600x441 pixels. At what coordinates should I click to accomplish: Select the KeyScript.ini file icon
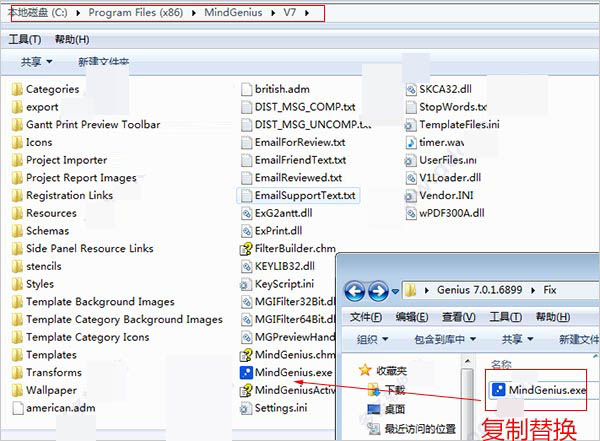[245, 284]
